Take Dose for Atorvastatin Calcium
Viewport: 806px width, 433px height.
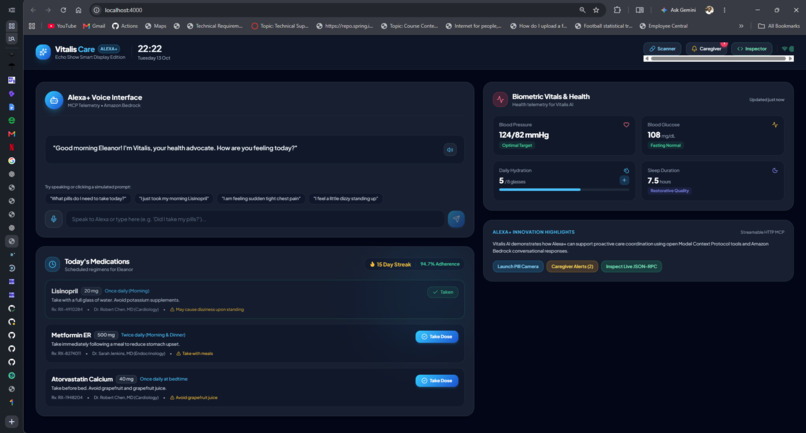437,381
